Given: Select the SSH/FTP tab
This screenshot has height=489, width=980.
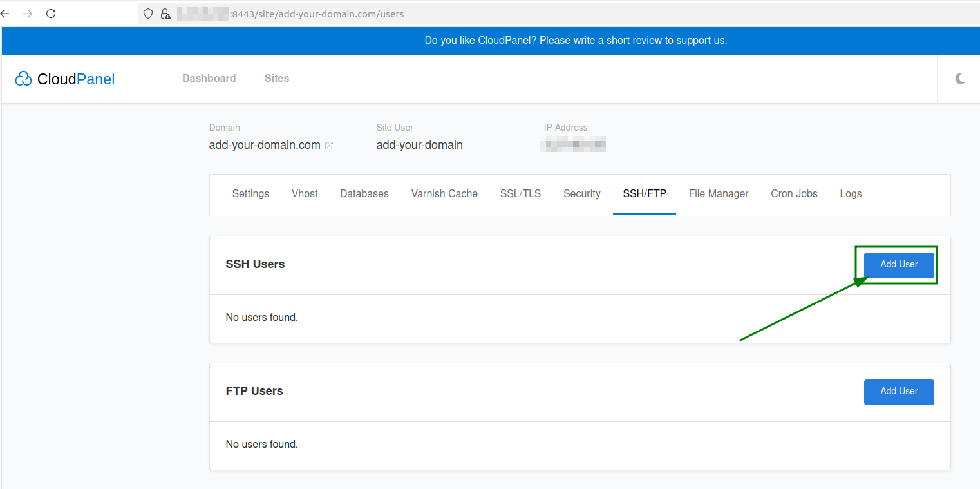Looking at the screenshot, I should (645, 194).
